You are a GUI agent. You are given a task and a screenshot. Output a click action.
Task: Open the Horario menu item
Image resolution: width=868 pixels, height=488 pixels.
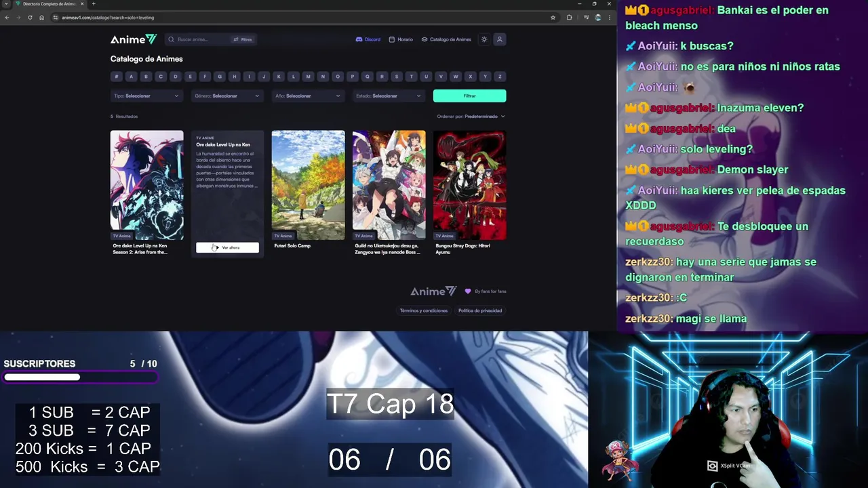click(401, 39)
